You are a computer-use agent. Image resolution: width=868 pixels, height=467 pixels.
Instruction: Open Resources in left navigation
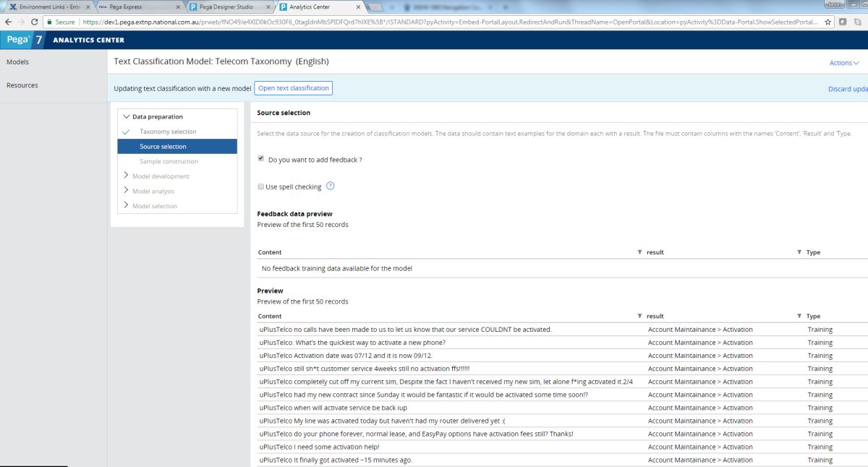coord(22,85)
